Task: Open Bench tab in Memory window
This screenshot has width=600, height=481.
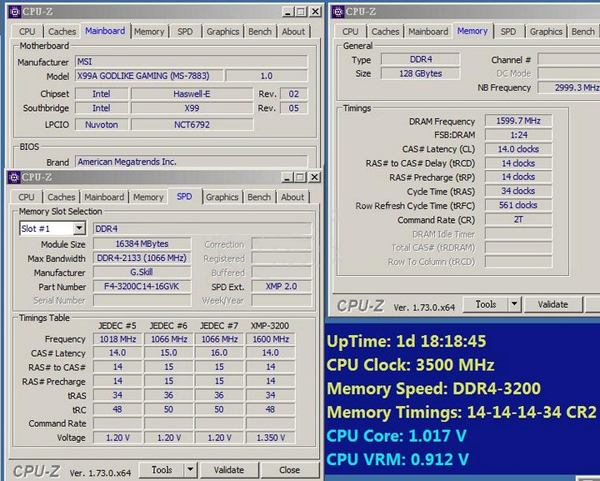Action: coord(583,31)
